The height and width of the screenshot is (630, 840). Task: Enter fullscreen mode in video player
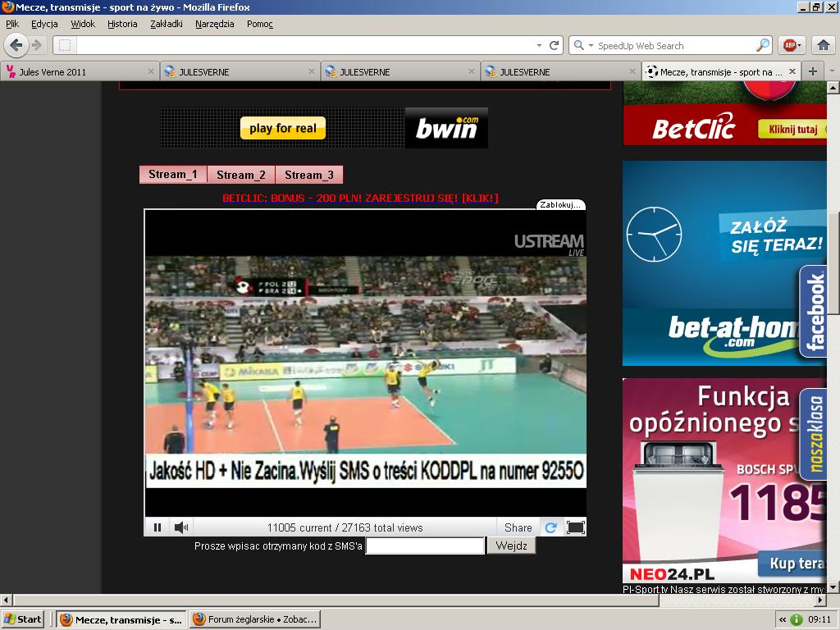coord(576,527)
